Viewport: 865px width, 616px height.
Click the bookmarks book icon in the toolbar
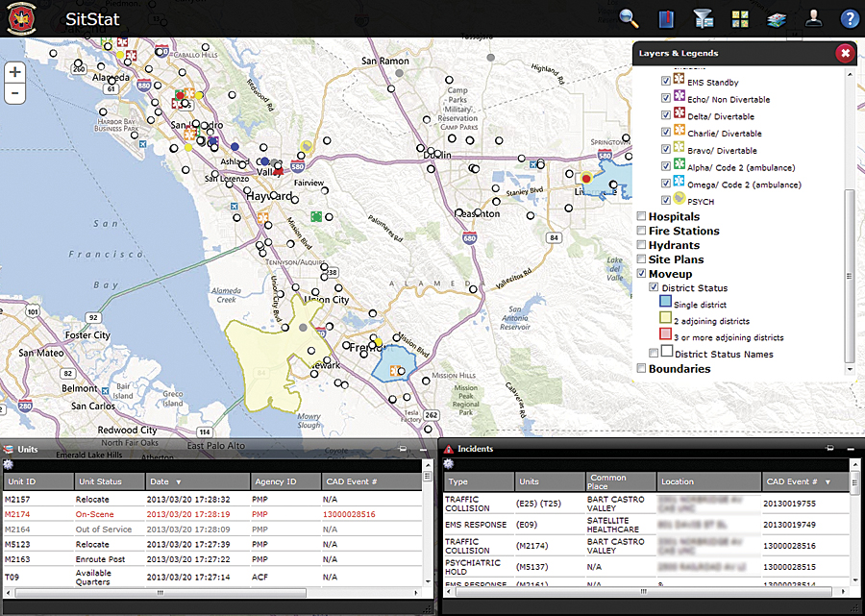[664, 18]
